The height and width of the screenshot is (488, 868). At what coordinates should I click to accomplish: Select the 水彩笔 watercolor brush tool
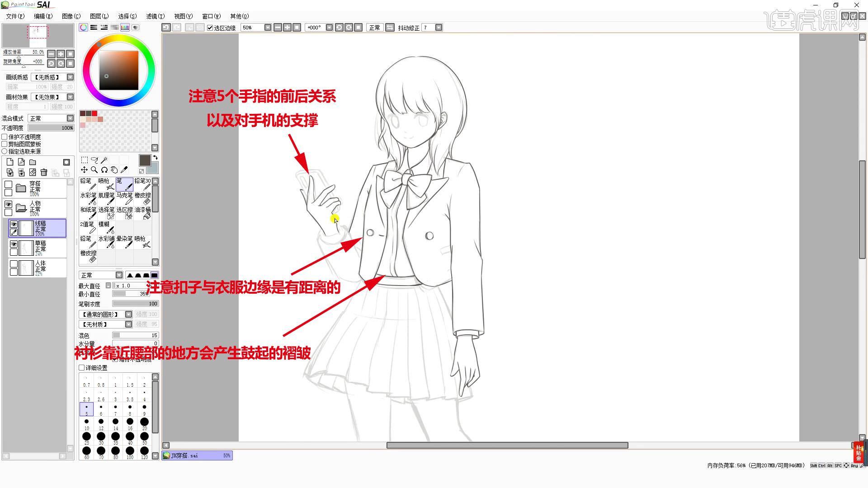[x=89, y=199]
